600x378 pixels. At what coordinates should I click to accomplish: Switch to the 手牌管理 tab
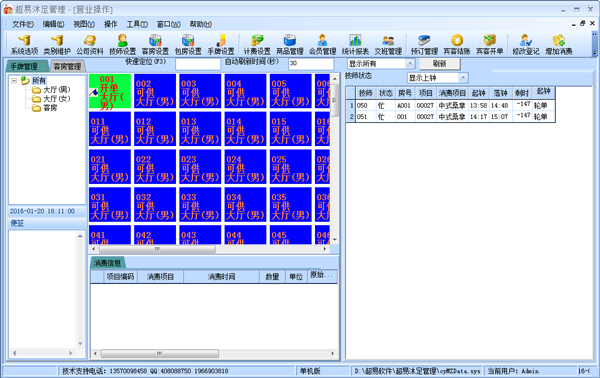[x=26, y=67]
